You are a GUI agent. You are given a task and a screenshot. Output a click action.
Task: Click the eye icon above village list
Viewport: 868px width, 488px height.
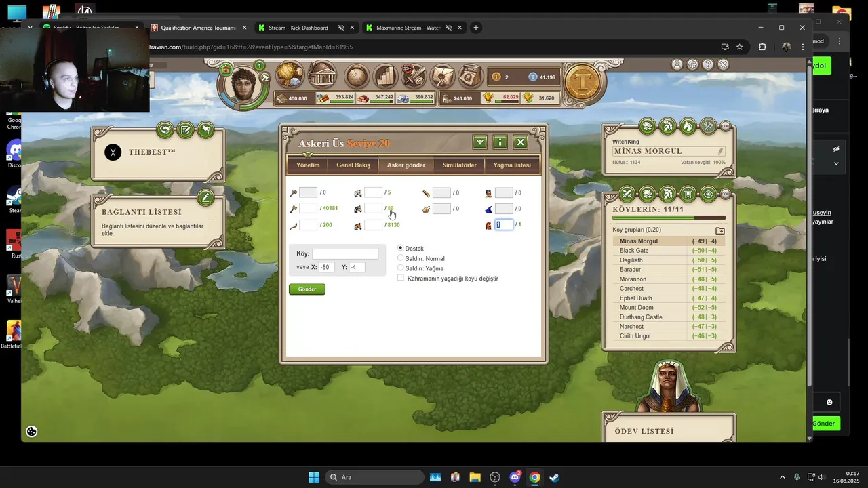tap(709, 195)
